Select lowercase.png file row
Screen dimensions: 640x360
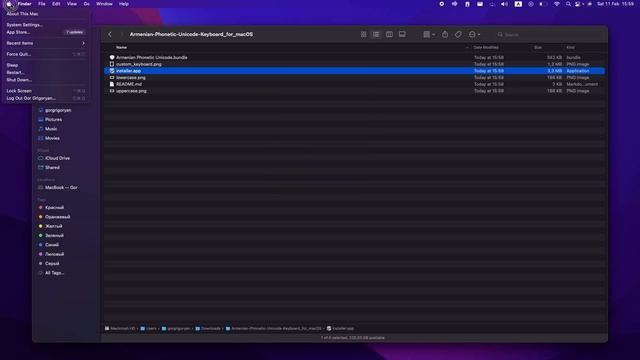click(x=354, y=78)
